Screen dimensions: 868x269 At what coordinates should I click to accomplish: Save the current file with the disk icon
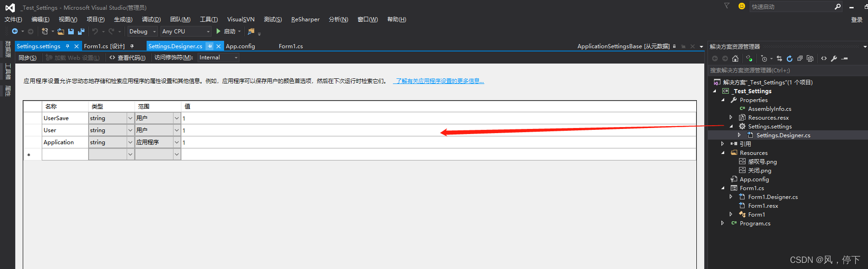(x=71, y=32)
